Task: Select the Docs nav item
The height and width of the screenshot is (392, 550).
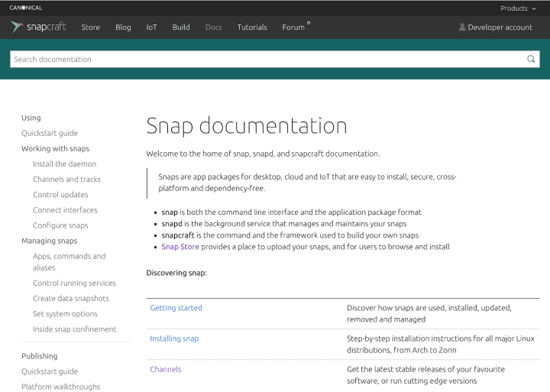Action: coord(214,27)
